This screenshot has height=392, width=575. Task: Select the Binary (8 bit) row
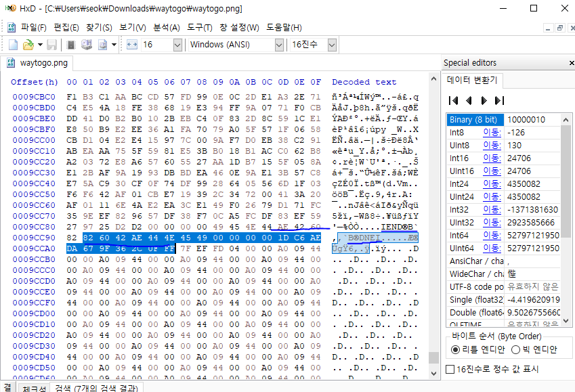pyautogui.click(x=503, y=120)
